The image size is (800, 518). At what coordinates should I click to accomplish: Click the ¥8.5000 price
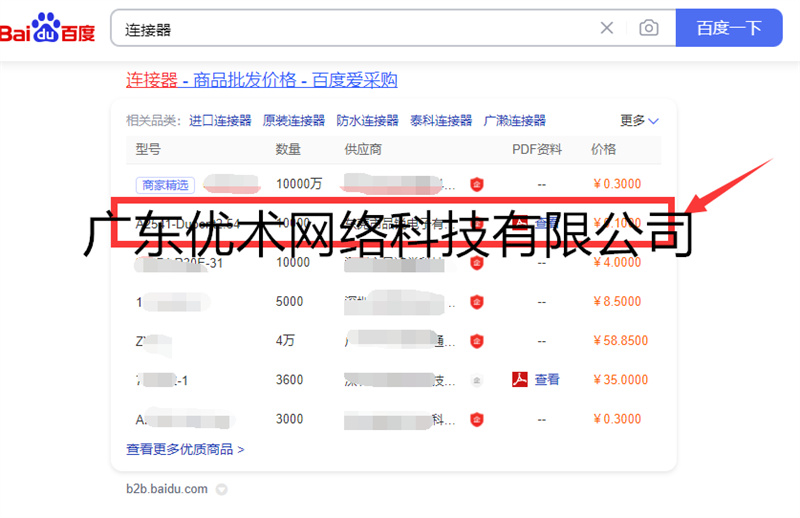[617, 301]
